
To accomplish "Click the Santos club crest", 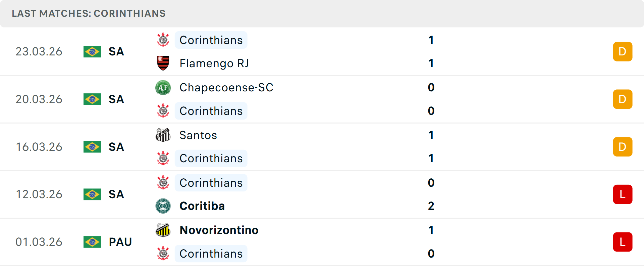I will pyautogui.click(x=163, y=135).
